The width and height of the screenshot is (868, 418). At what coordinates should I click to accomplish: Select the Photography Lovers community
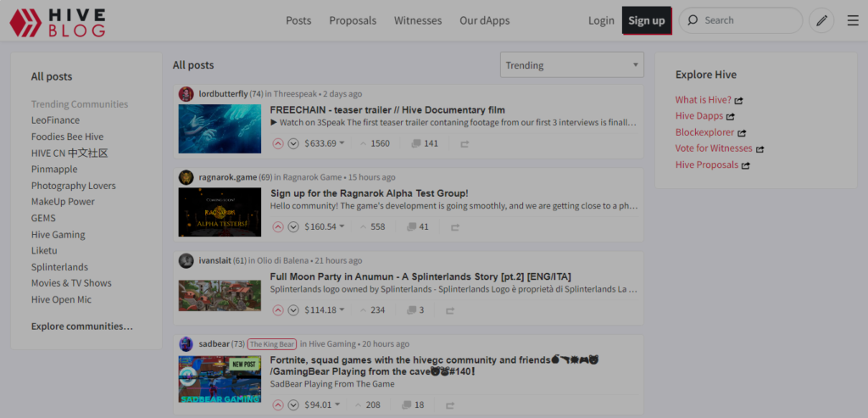74,186
